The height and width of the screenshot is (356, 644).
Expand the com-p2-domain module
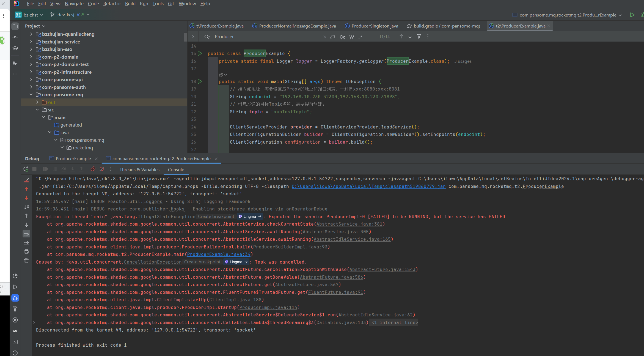point(31,57)
